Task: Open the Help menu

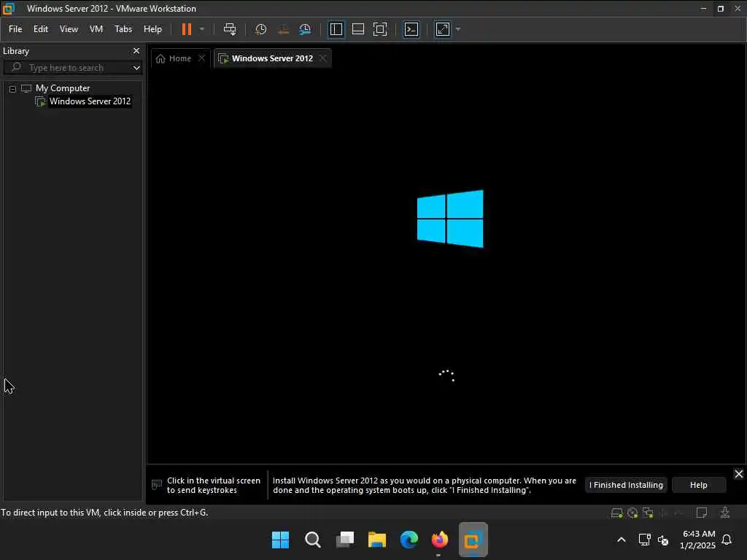Action: point(152,29)
